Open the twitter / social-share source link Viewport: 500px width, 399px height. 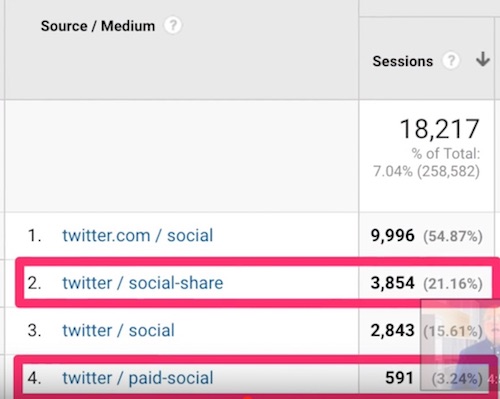[143, 283]
